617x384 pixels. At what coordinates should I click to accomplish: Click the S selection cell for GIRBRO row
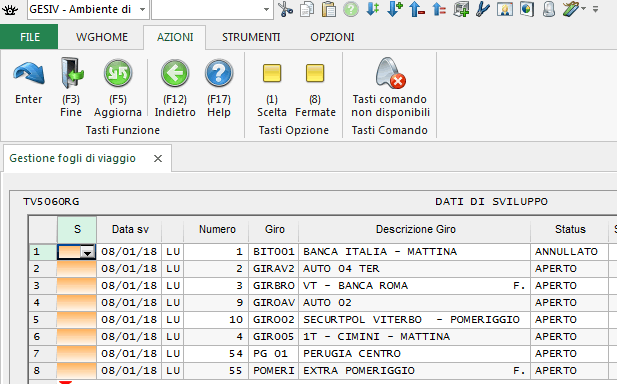point(77,286)
